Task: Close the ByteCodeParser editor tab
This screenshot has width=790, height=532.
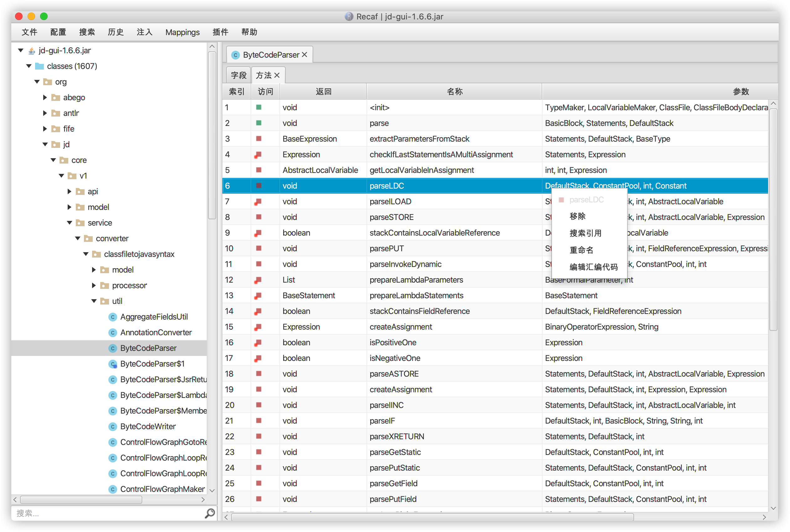Action: click(x=304, y=55)
